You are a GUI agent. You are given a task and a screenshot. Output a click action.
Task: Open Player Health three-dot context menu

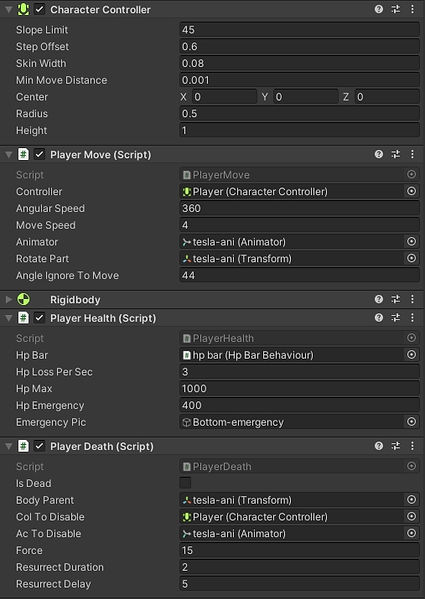(412, 318)
